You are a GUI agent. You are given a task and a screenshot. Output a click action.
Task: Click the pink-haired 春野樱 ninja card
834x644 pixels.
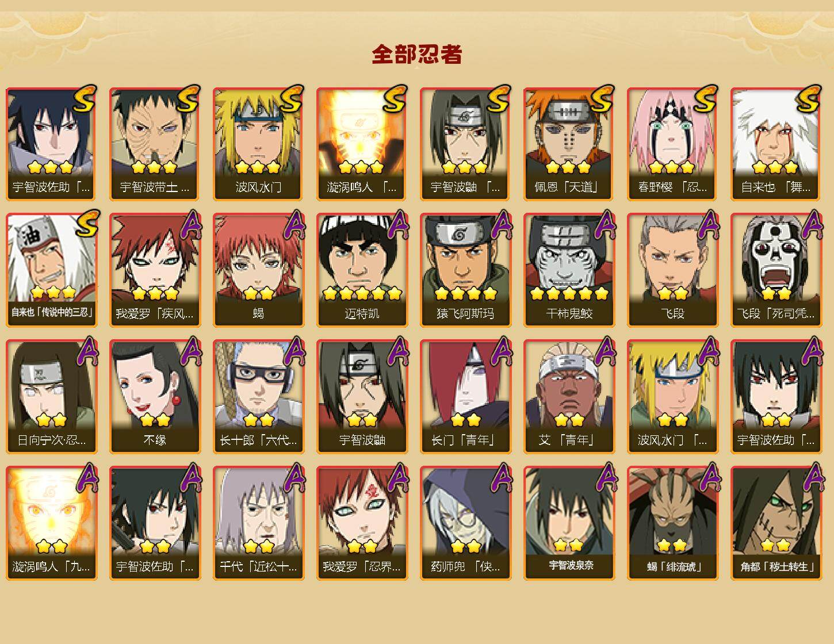pos(672,144)
